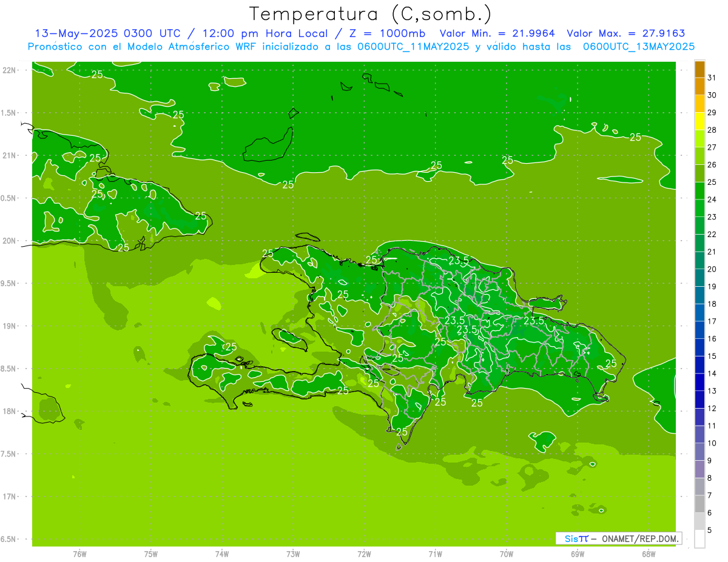The height and width of the screenshot is (562, 728).
Task: Click the color scale label 5
Action: click(710, 530)
